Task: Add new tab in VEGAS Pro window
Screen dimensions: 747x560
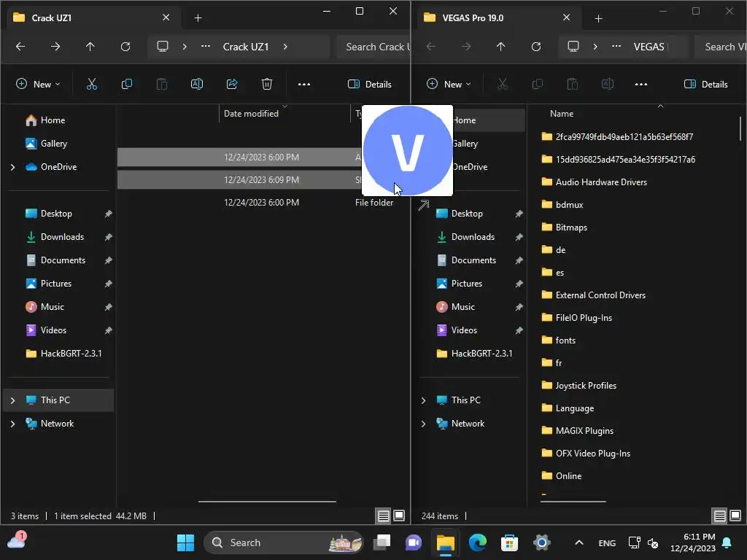Action: (x=599, y=18)
